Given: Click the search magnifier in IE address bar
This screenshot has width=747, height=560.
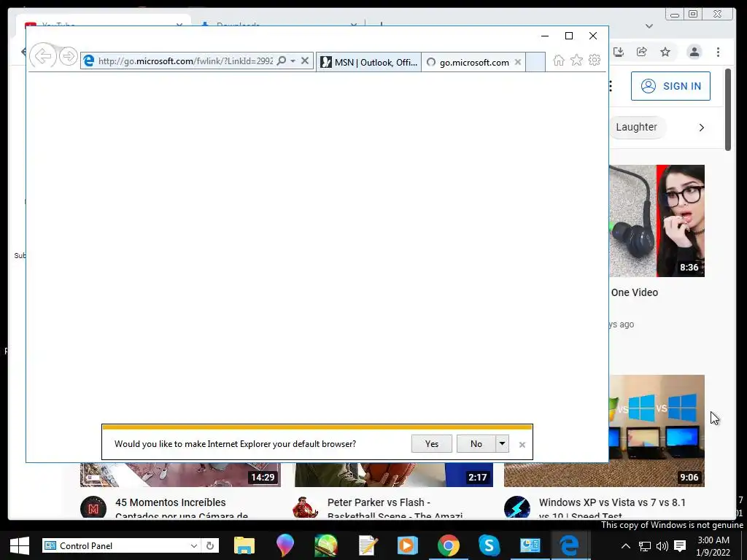Looking at the screenshot, I should point(282,61).
